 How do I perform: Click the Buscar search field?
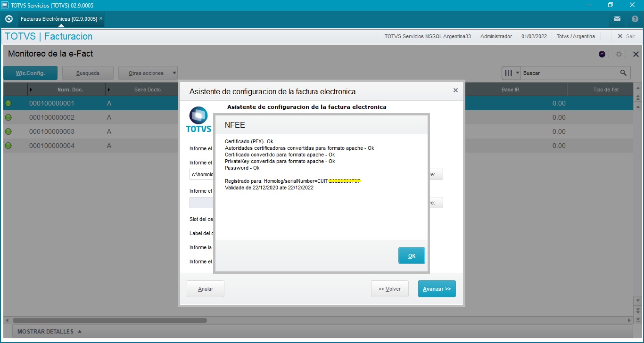point(570,73)
